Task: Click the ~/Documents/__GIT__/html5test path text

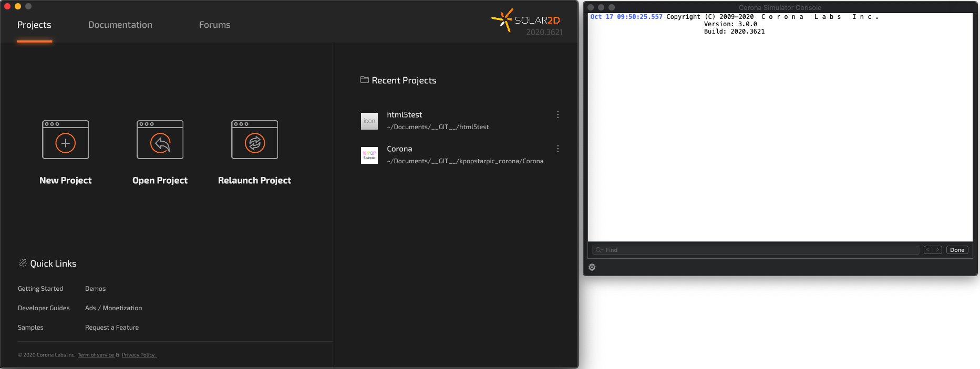Action: [x=438, y=127]
